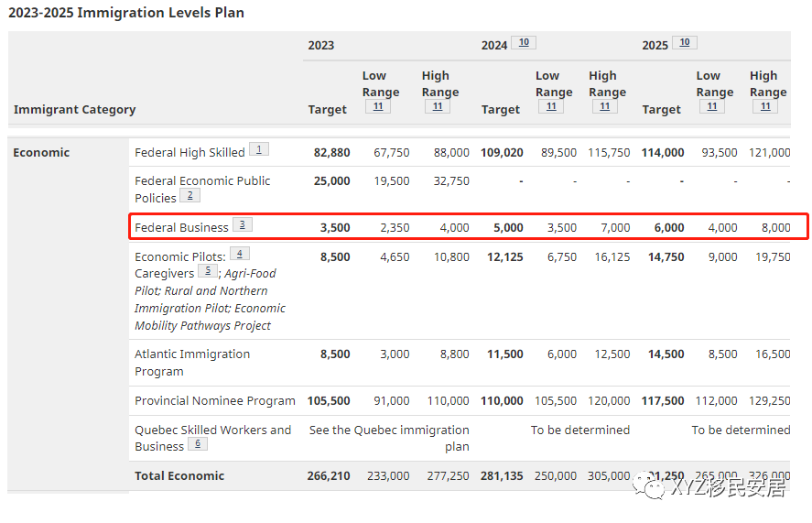Image resolution: width=812 pixels, height=523 pixels.
Task: Select the 'Federal High Skilled' row label
Action: pos(189,152)
